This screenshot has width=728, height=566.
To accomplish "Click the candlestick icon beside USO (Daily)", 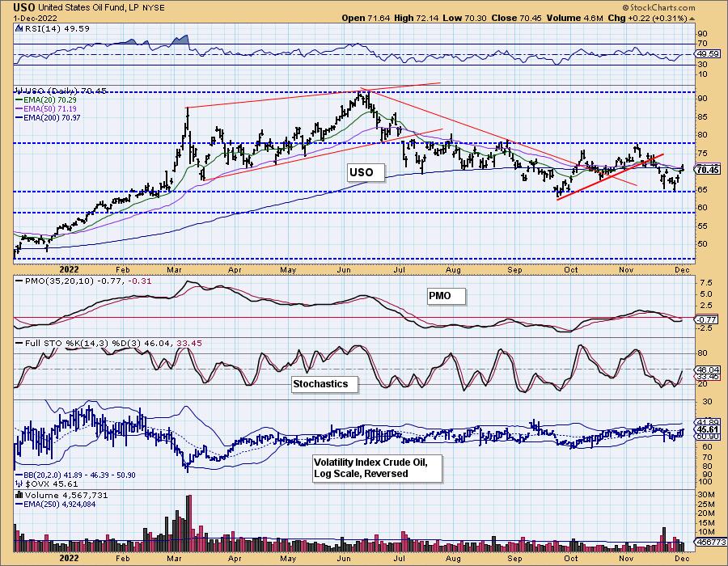I will [19, 91].
